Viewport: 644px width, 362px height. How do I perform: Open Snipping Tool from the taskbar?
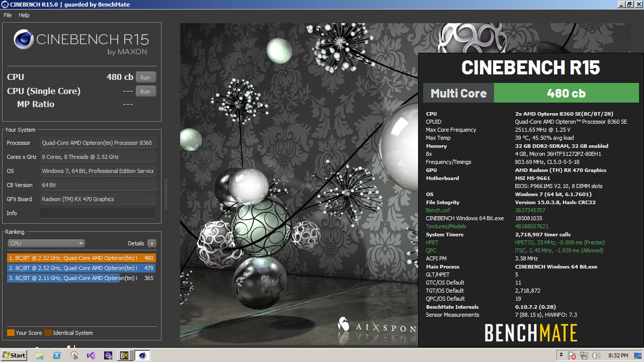coord(74,355)
